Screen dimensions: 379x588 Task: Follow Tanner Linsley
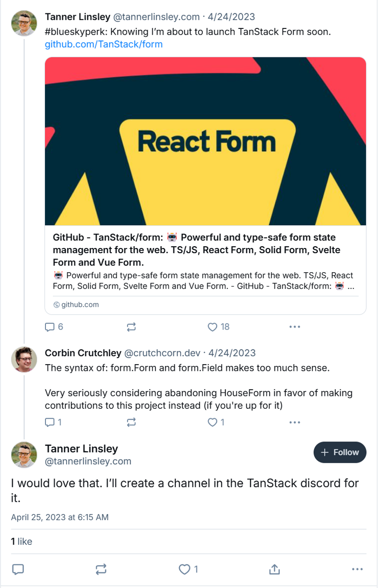click(340, 452)
